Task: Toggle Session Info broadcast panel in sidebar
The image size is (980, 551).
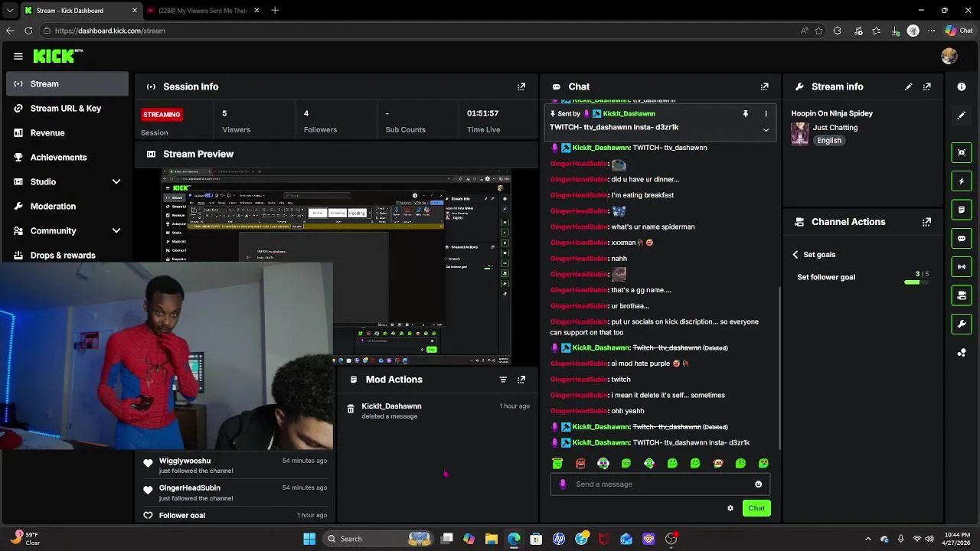Action: [962, 266]
